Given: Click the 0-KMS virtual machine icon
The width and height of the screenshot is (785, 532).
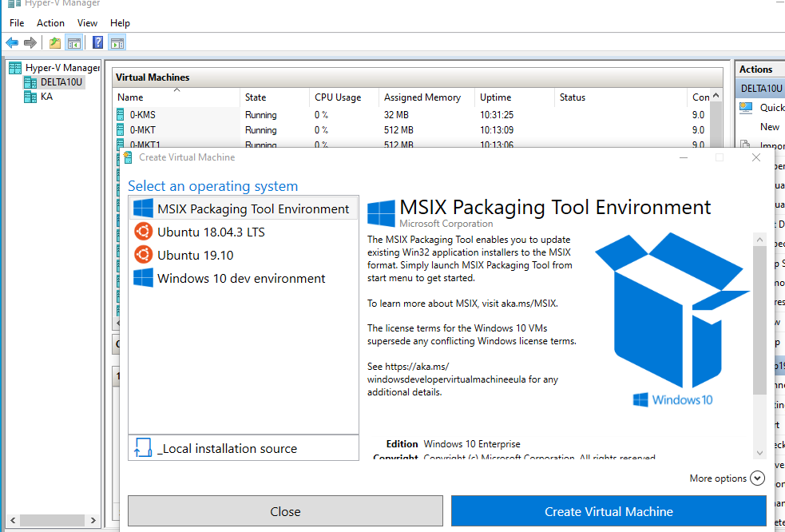Looking at the screenshot, I should click(x=120, y=115).
